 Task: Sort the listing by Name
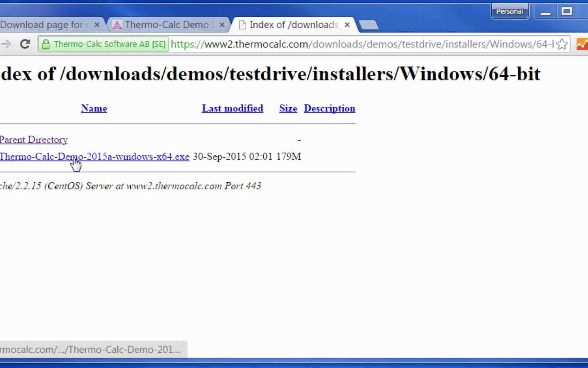(94, 108)
